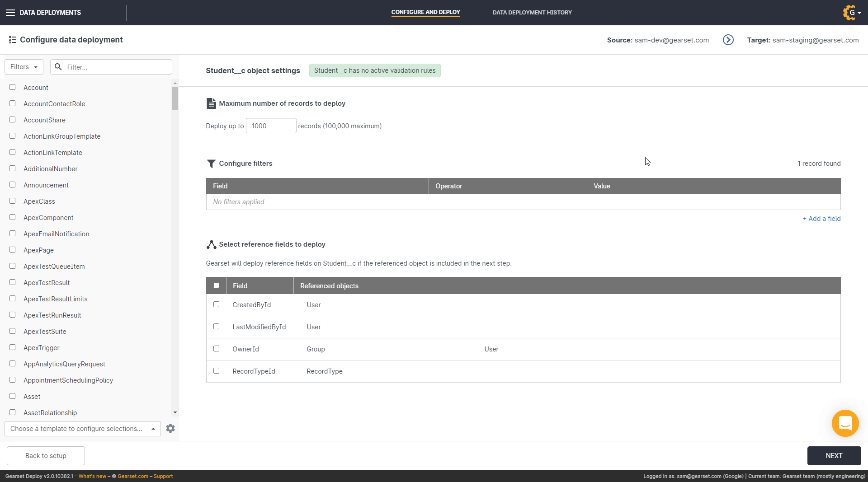Open the Filters dropdown
The image size is (868, 482).
(x=24, y=66)
